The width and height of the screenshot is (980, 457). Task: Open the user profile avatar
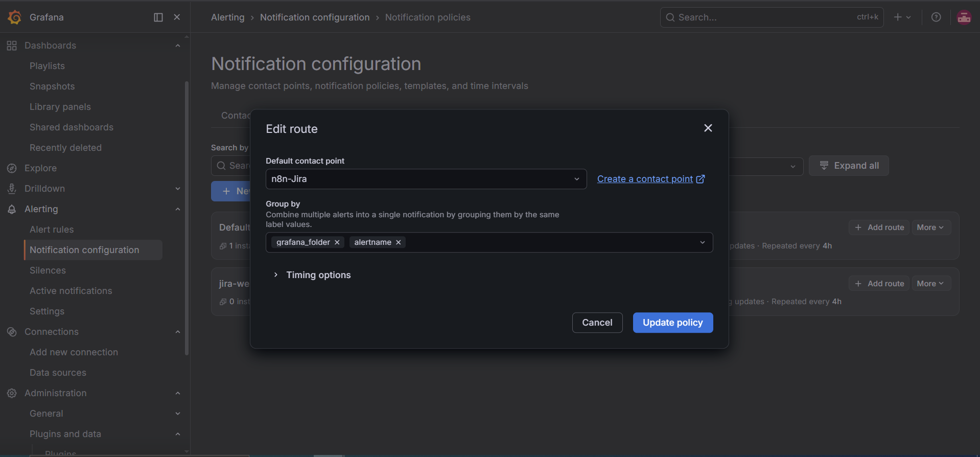[x=964, y=17]
